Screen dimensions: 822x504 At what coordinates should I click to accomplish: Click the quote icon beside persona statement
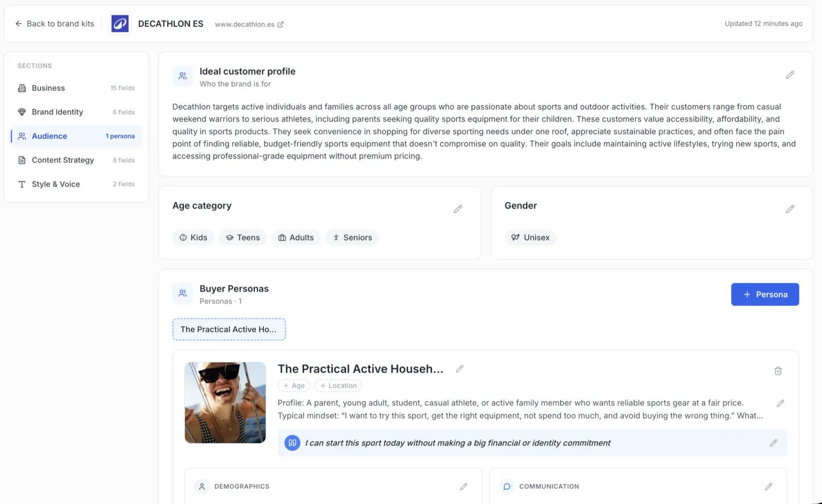(x=292, y=443)
